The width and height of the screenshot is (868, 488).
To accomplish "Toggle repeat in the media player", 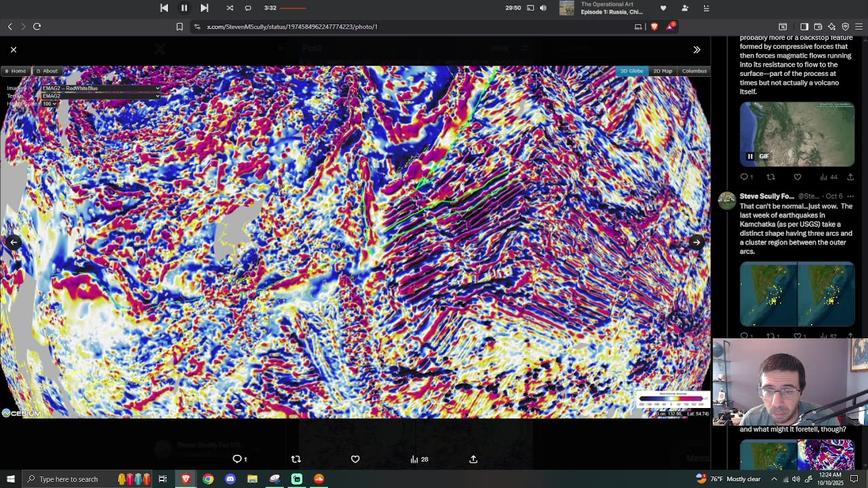I will coord(248,8).
